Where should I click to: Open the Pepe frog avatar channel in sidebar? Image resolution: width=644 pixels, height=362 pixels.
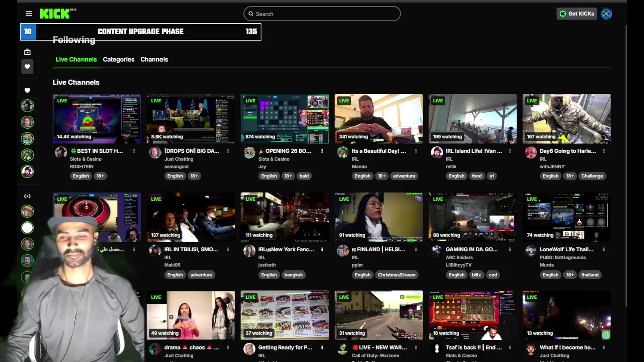click(27, 138)
